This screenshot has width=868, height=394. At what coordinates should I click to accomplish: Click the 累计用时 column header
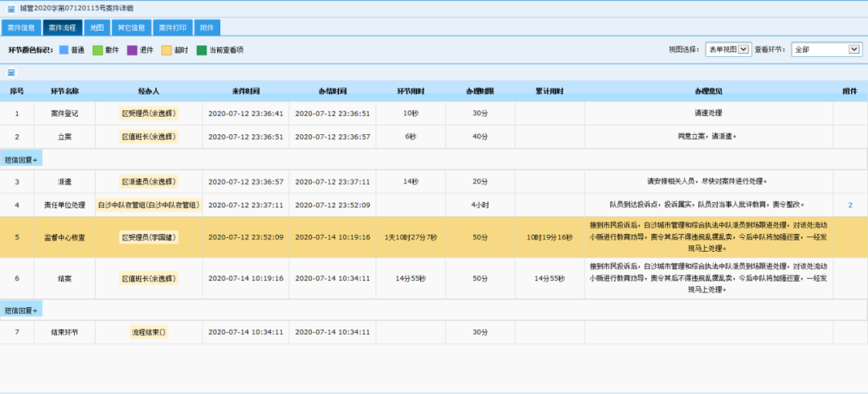[x=550, y=91]
